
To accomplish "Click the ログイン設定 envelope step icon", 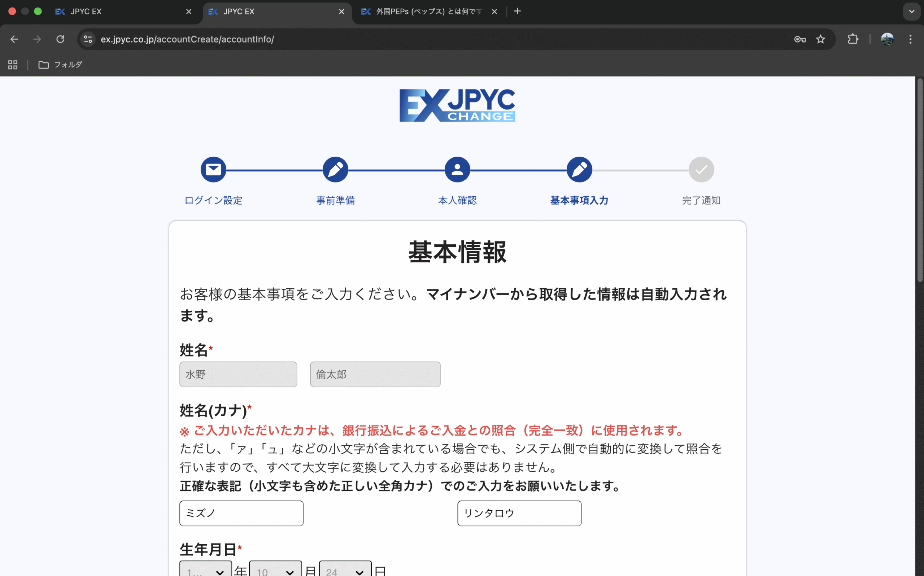I will 213,170.
